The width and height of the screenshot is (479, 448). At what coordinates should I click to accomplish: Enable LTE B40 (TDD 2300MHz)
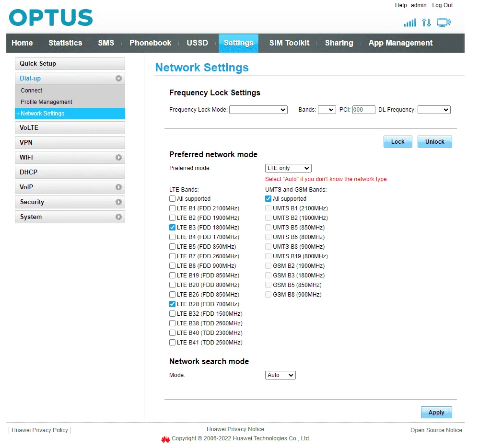172,333
